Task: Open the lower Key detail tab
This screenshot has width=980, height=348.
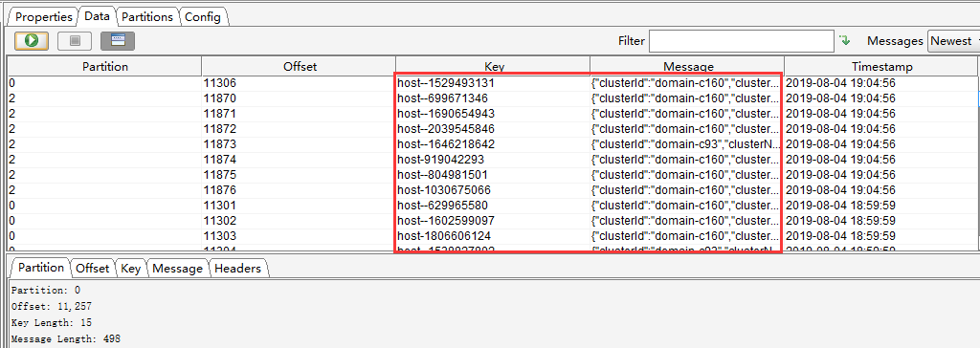Action: click(130, 269)
